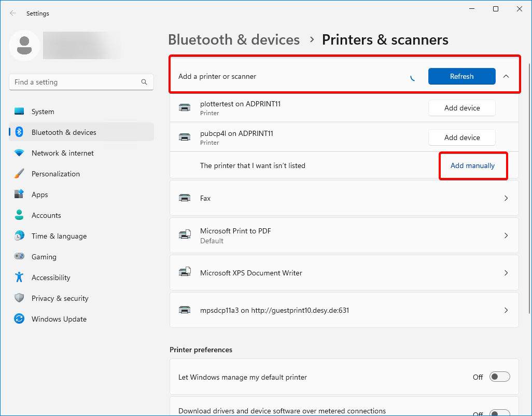Toggle Let Windows manage my default printer
The height and width of the screenshot is (416, 532).
point(500,377)
